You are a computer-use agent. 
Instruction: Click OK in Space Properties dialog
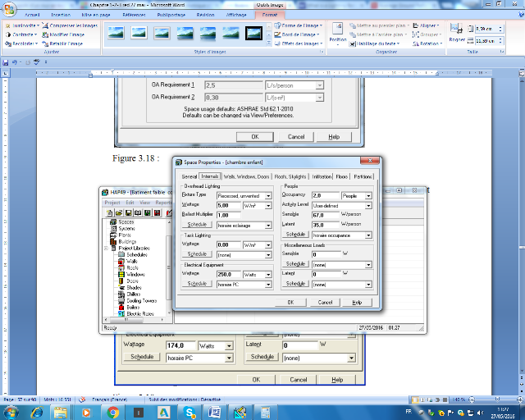(290, 302)
